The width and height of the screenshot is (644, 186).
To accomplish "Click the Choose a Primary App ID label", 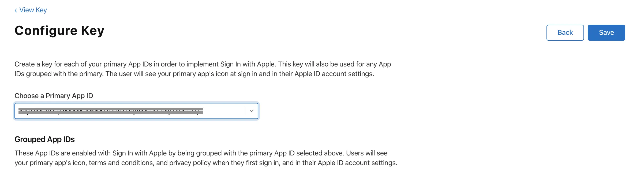I will click(x=54, y=96).
